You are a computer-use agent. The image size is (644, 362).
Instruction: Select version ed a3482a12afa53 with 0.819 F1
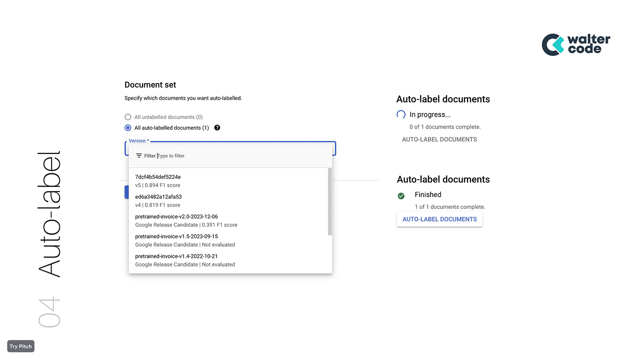[x=158, y=196]
